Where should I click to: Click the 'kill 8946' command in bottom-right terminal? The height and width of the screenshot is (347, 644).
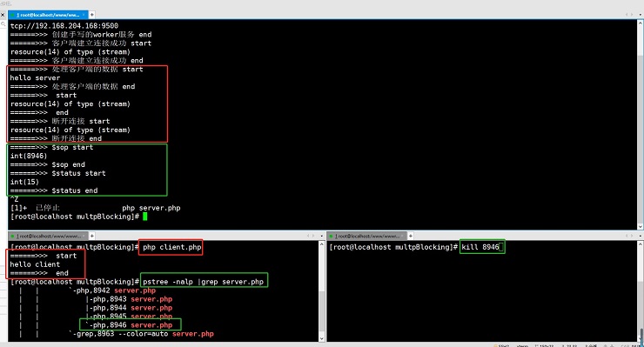[x=480, y=247]
